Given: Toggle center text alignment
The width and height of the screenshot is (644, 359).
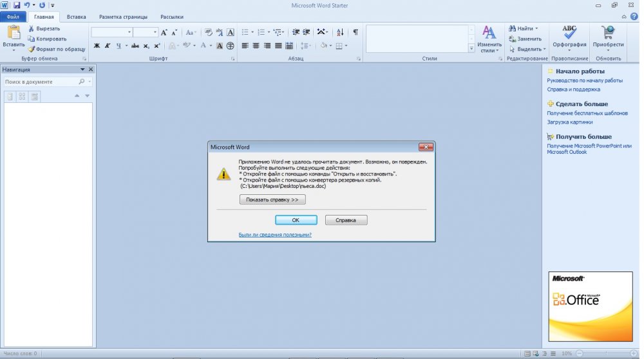Looking at the screenshot, I should point(256,46).
